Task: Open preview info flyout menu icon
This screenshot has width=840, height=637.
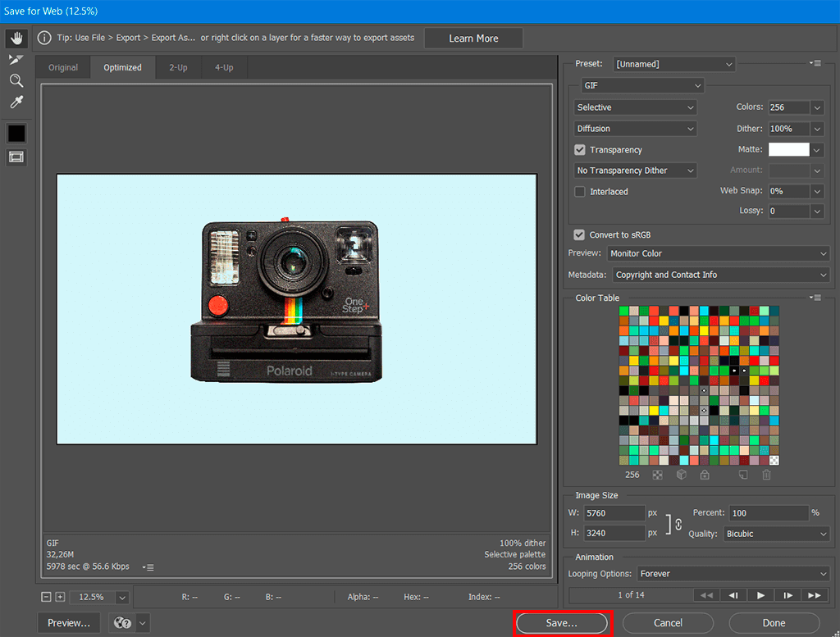Action: (x=148, y=566)
